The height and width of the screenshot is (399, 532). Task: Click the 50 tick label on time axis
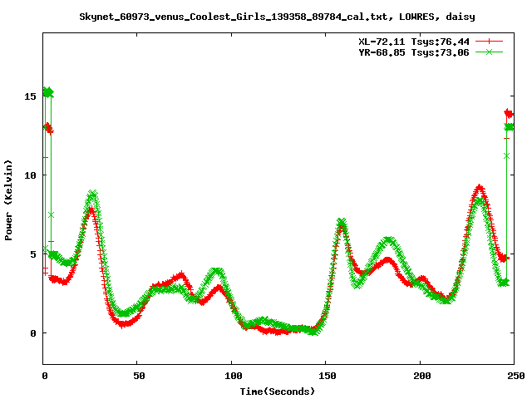pyautogui.click(x=138, y=376)
